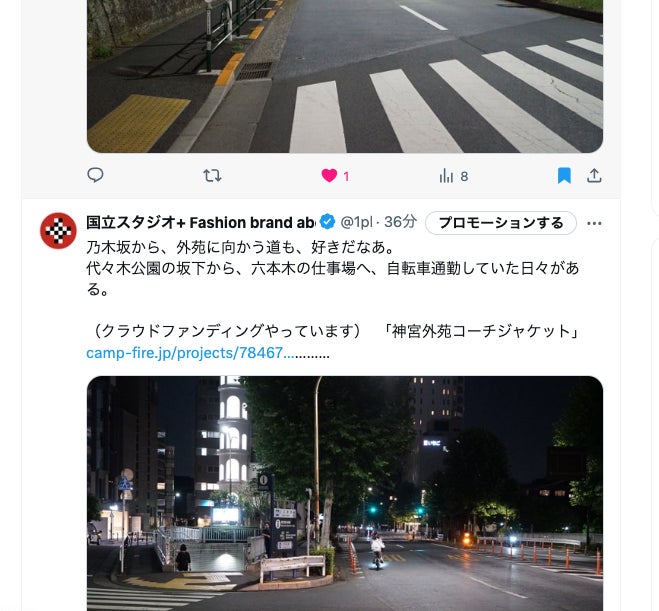Click the view count showing 8
659x611 pixels.
464,176
